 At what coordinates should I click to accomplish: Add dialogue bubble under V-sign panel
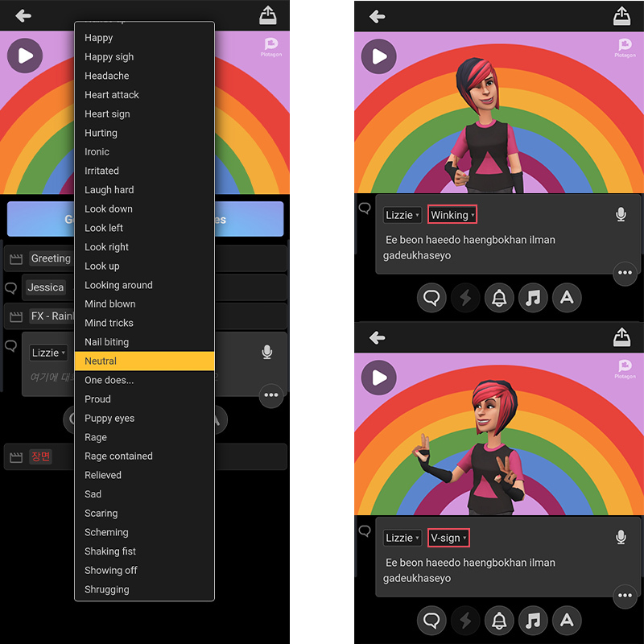pos(431,621)
